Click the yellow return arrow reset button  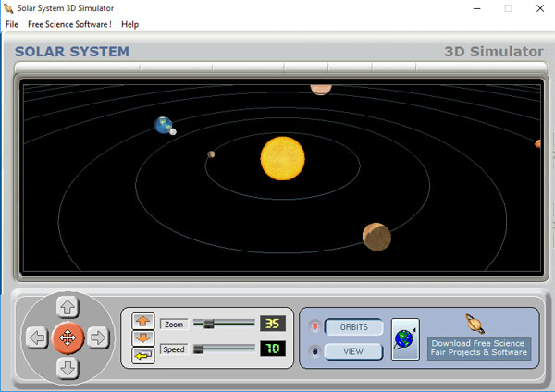(143, 356)
